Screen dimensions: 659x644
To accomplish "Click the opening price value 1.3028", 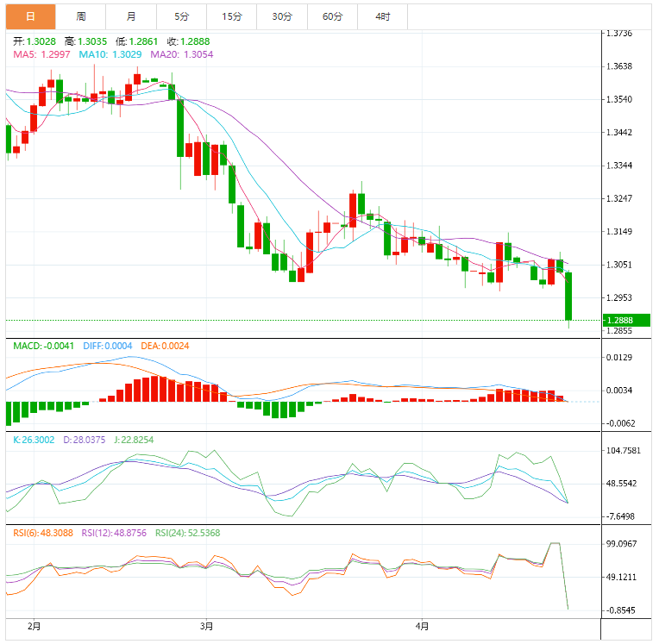I will tap(41, 41).
